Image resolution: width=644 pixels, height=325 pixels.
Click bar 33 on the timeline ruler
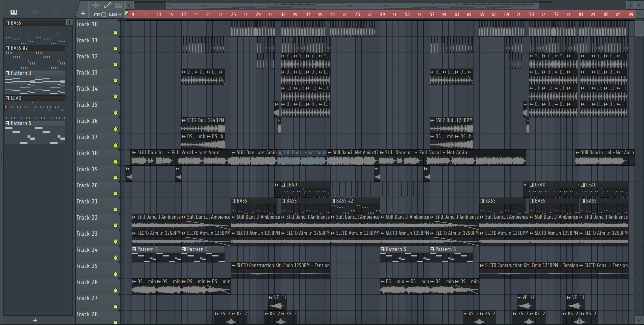[x=283, y=15]
